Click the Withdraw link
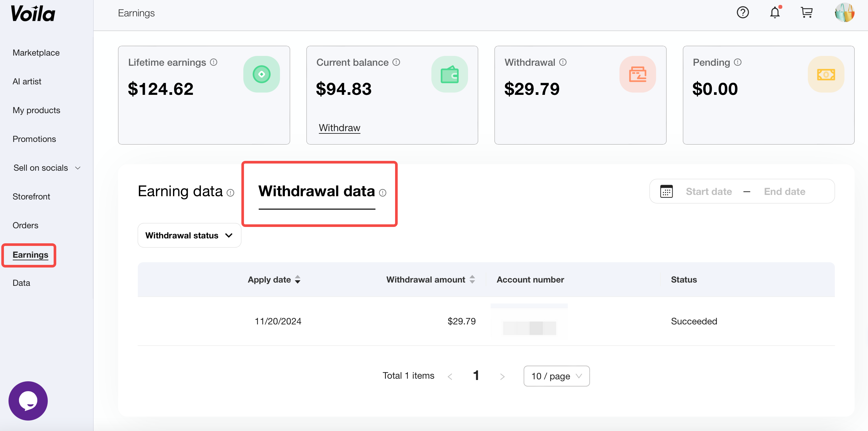Image resolution: width=868 pixels, height=431 pixels. coord(339,128)
